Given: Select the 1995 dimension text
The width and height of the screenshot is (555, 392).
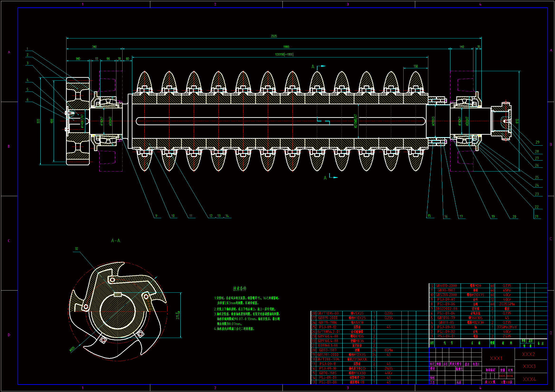Looking at the screenshot, I should point(286,47).
